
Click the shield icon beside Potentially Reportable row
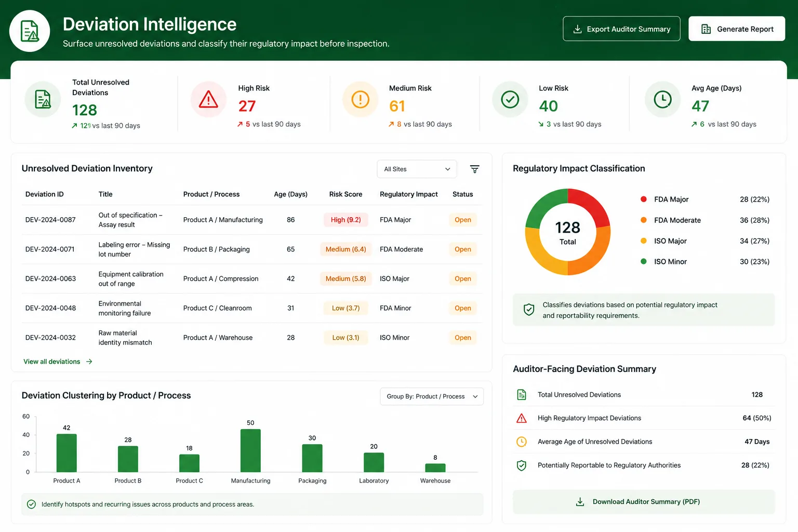click(522, 465)
